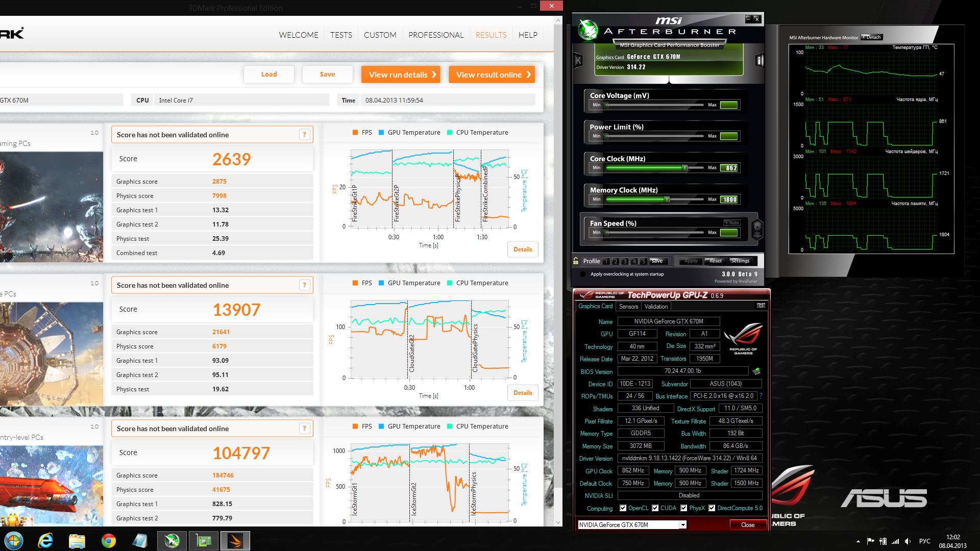Open Details for Fire Strike chart
Image resolution: width=980 pixels, height=551 pixels.
[x=523, y=249]
